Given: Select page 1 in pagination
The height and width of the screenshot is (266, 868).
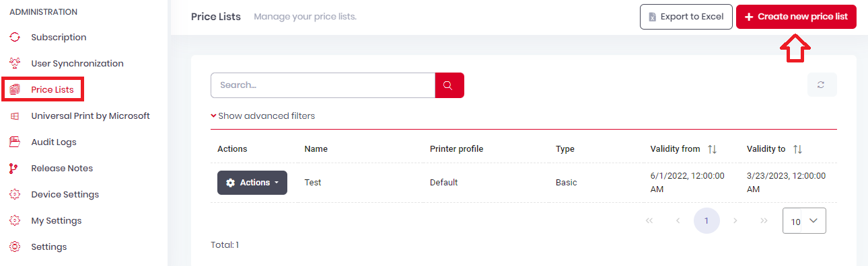Looking at the screenshot, I should pos(707,220).
